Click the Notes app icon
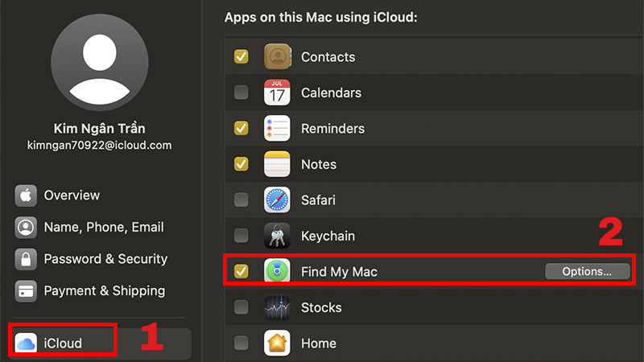 pyautogui.click(x=278, y=164)
